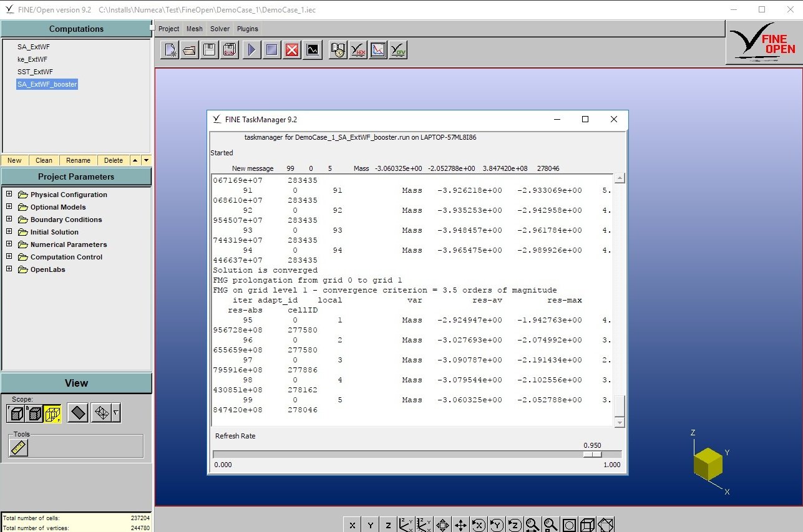The image size is (803, 532).
Task: Expand the Boundary Conditions tree node
Action: 9,219
